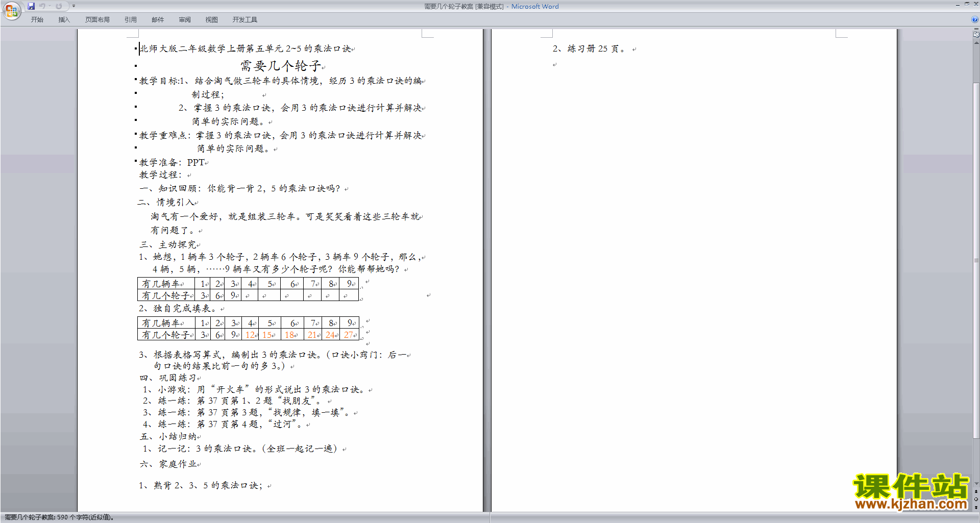Click the vertical scrollbar down arrow

pyautogui.click(x=976, y=483)
